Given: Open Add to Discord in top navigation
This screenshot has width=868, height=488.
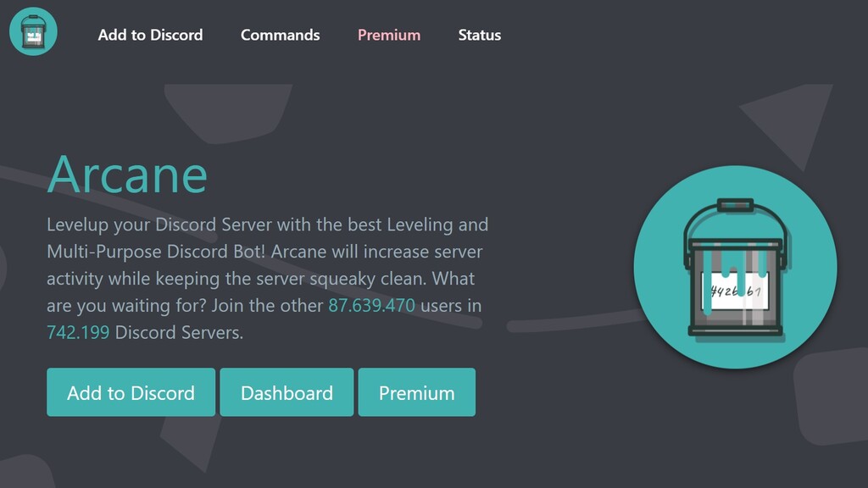Looking at the screenshot, I should [150, 35].
